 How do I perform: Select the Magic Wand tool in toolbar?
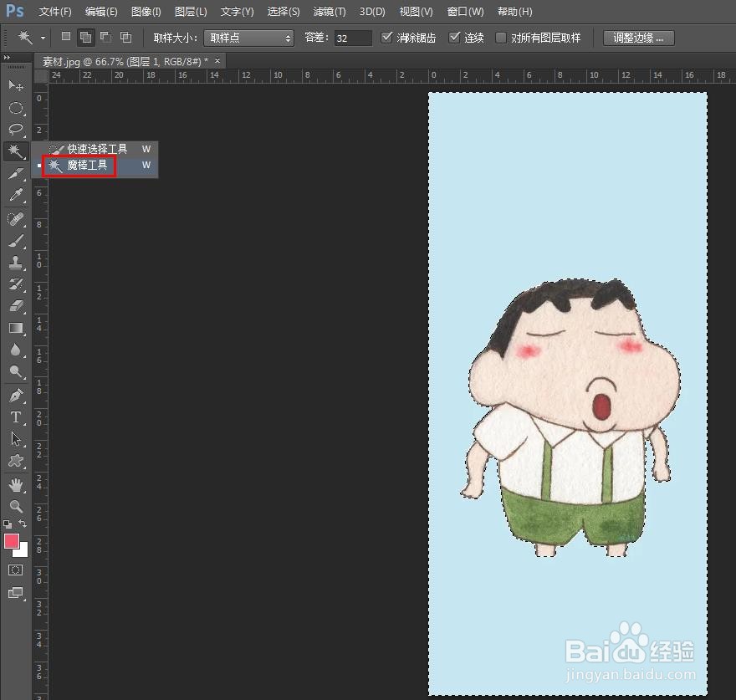coord(16,151)
